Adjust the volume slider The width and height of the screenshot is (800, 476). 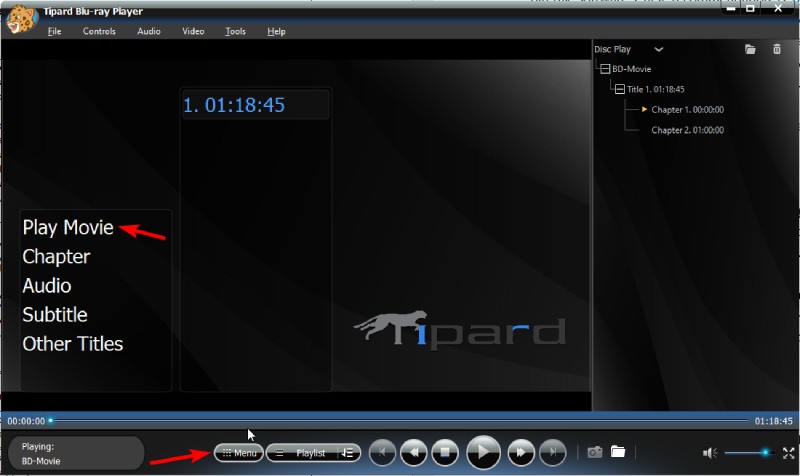(748, 453)
